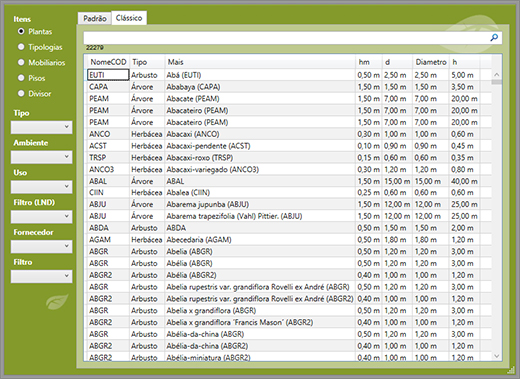This screenshot has width=520, height=379.
Task: Switch to the Clássico tab
Action: pos(129,18)
